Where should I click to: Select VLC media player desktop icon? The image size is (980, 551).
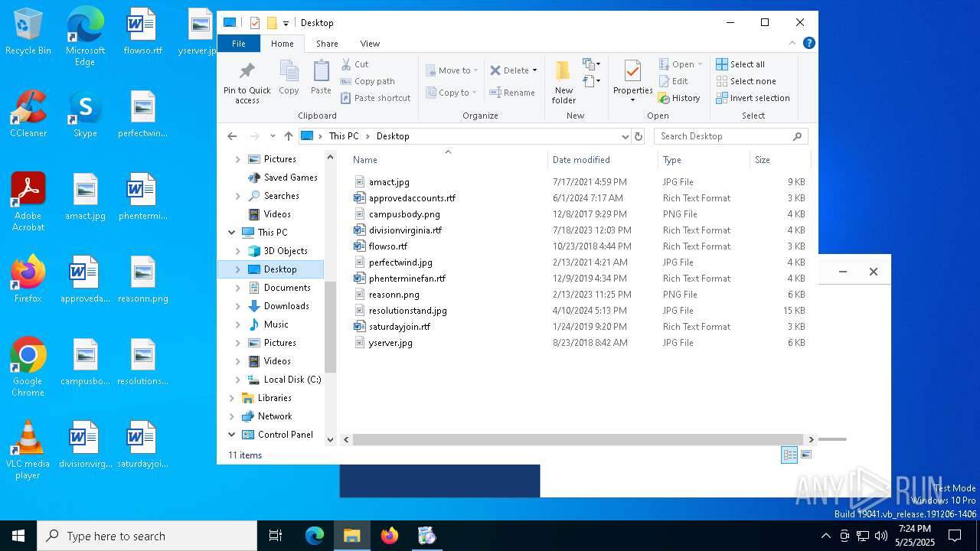pyautogui.click(x=28, y=450)
